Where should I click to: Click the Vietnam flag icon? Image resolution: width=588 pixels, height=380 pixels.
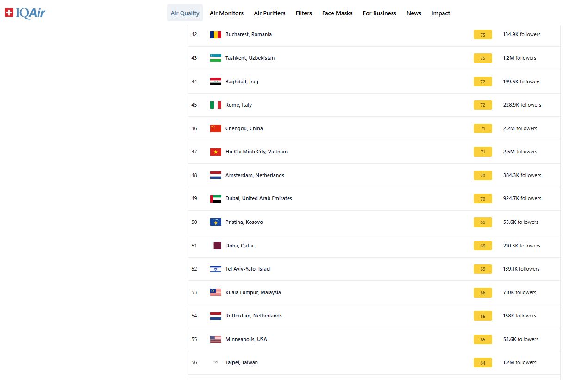(x=215, y=152)
